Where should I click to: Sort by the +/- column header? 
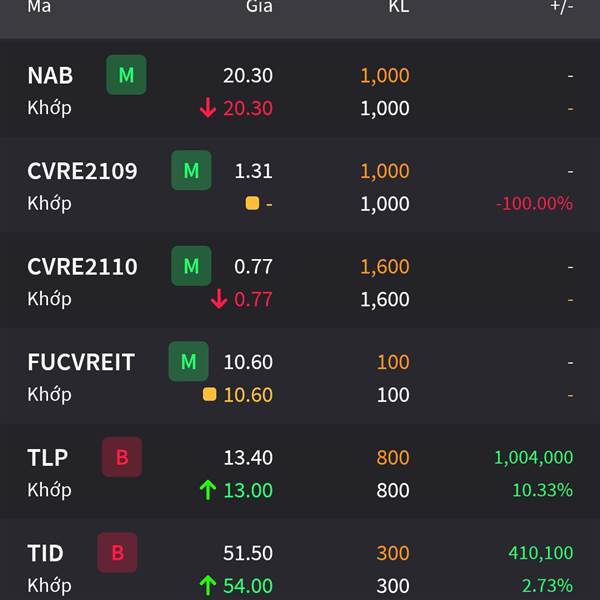[x=561, y=7]
